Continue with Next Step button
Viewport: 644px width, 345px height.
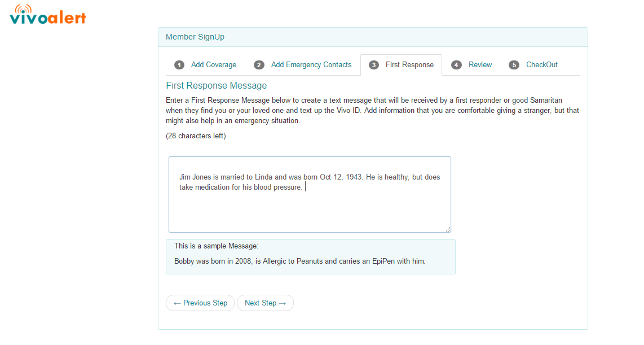click(x=265, y=303)
